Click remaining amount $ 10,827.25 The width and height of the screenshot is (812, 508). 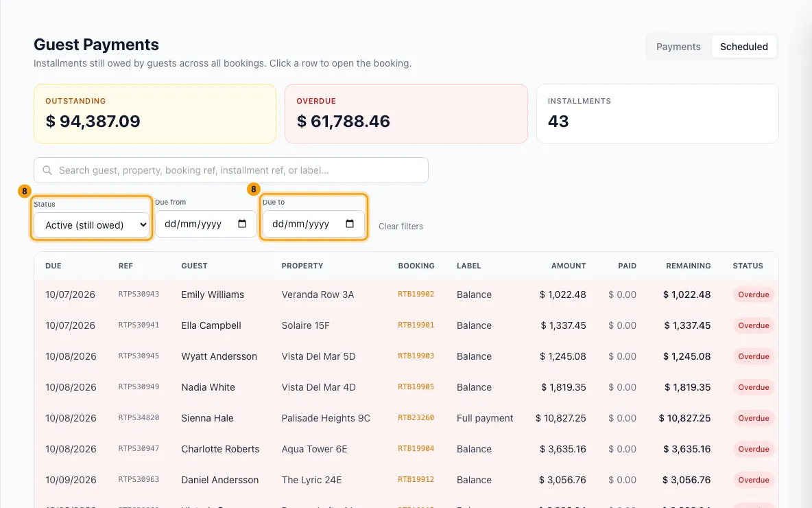684,418
